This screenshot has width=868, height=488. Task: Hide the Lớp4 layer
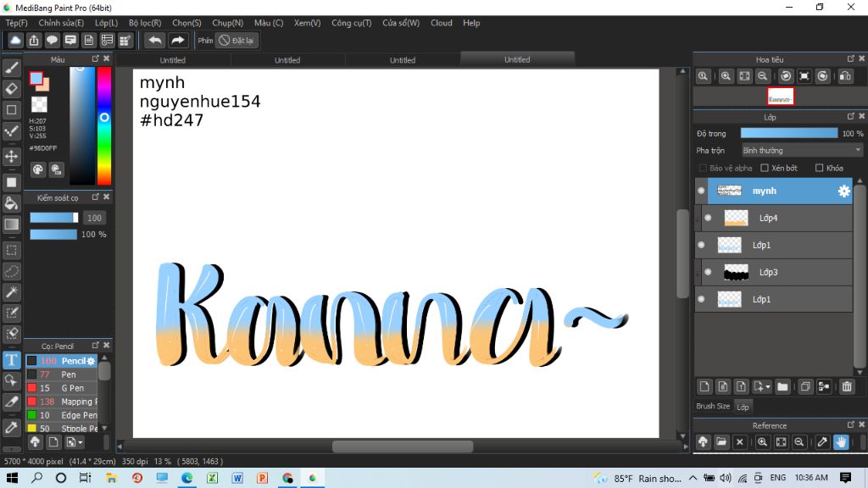click(x=708, y=218)
